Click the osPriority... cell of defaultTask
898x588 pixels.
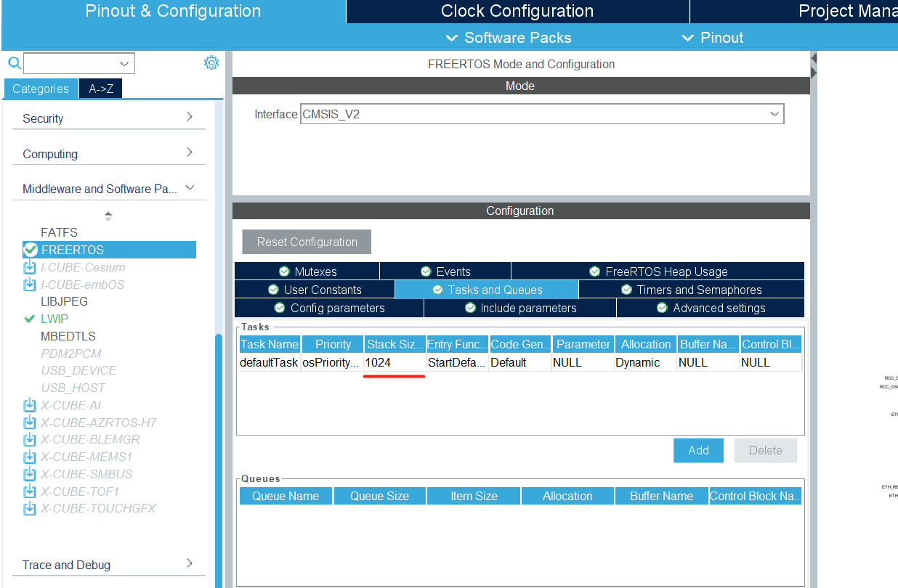331,362
